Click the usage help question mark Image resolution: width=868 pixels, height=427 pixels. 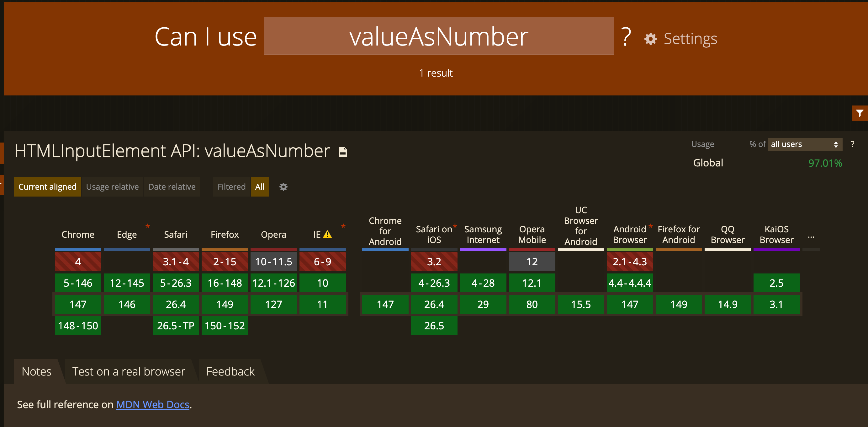coord(852,144)
